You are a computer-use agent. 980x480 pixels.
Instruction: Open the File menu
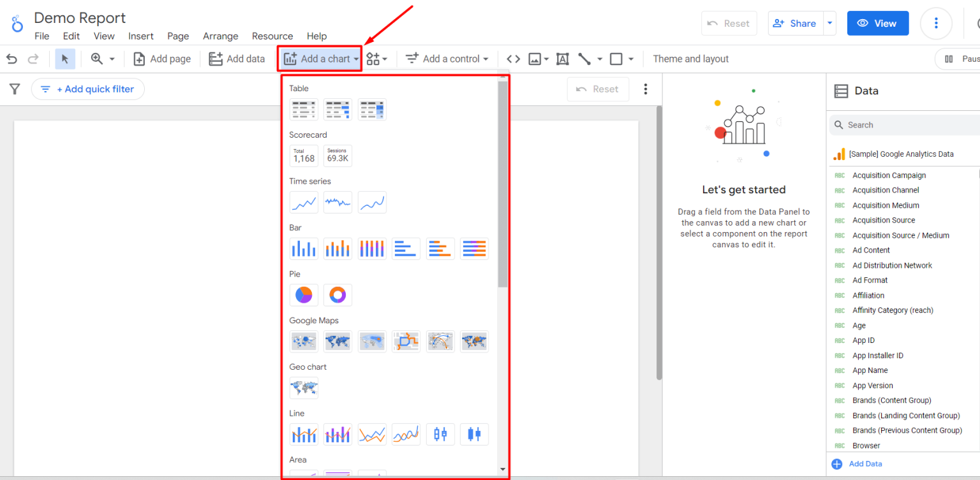pyautogui.click(x=41, y=36)
